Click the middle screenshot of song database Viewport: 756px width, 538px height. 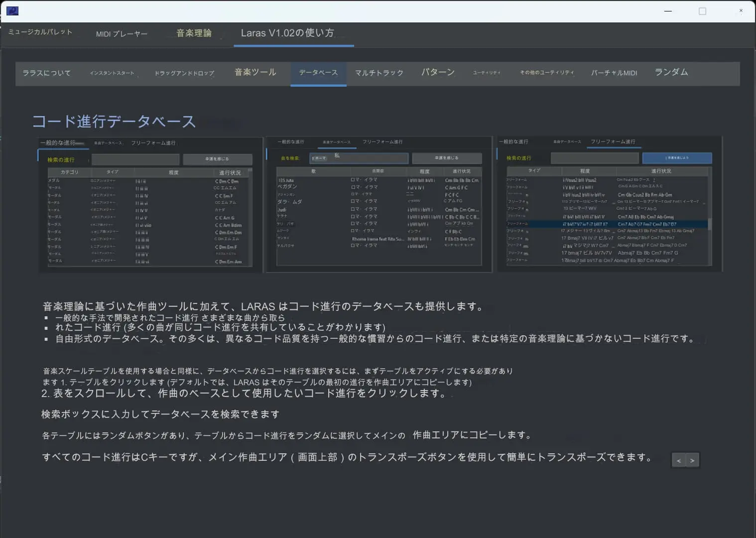coord(379,204)
